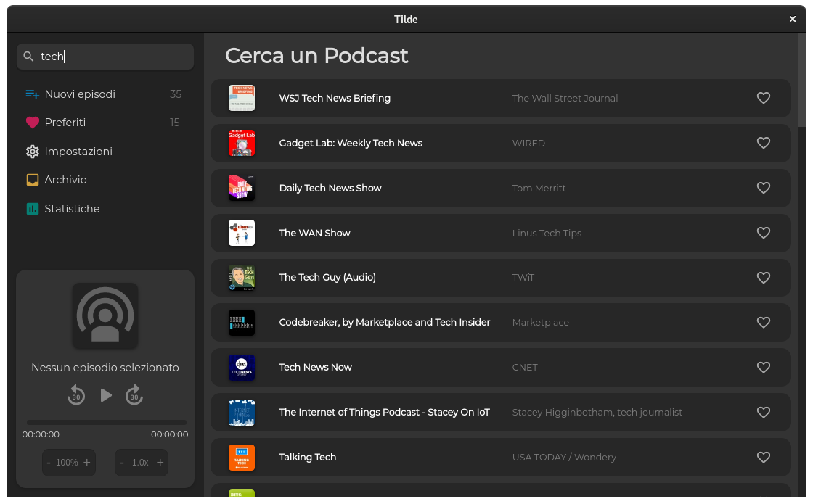This screenshot has width=813, height=504.
Task: Open 'Daily Tech News Show' title
Action: (x=330, y=188)
